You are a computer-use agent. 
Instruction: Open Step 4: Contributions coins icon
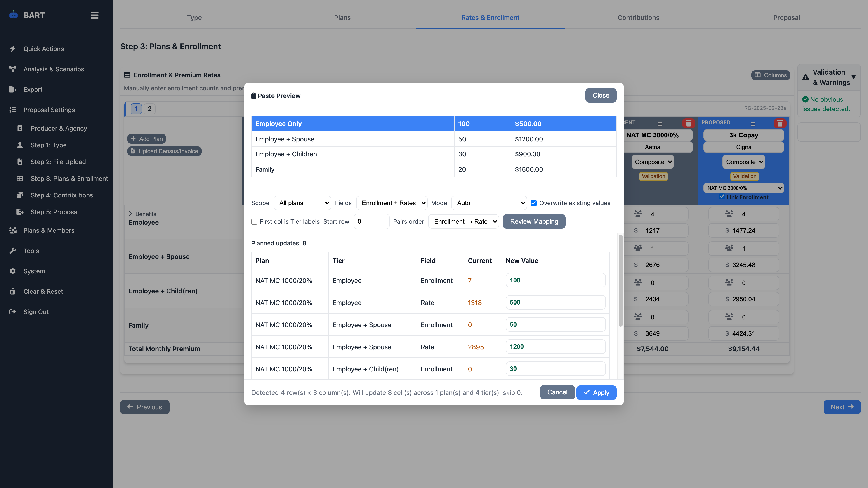point(20,195)
